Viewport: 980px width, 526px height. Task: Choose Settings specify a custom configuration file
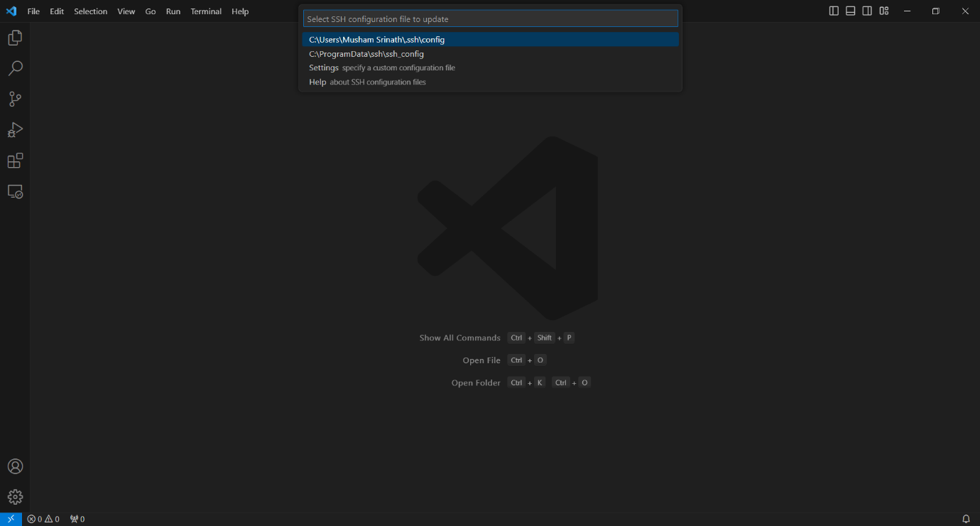[x=490, y=68]
